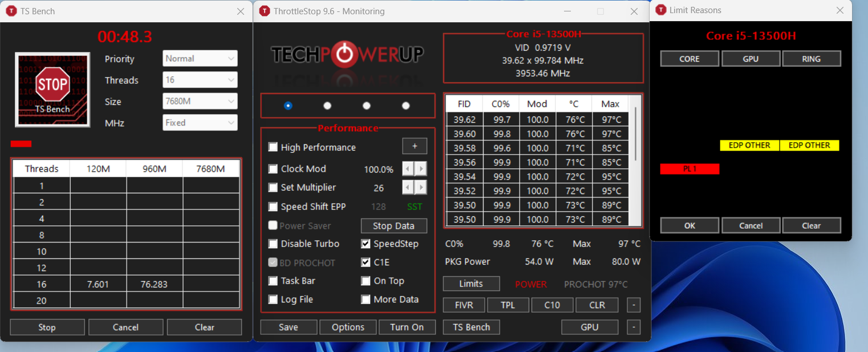The image size is (868, 352).
Task: Click the CLR button
Action: pyautogui.click(x=597, y=305)
